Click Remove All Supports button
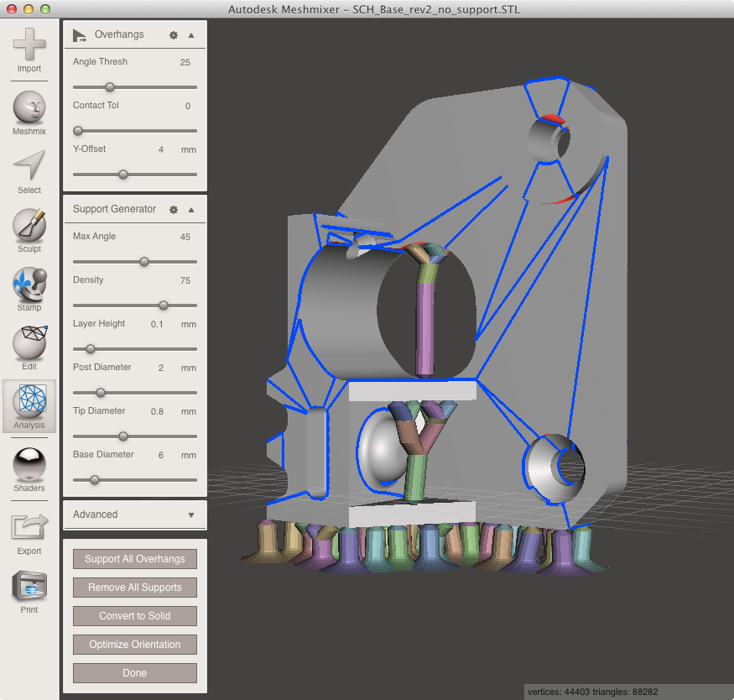Viewport: 734px width, 700px height. pyautogui.click(x=135, y=588)
